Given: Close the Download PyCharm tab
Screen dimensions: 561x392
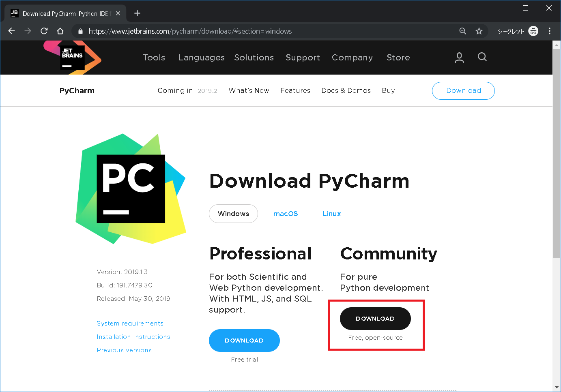Looking at the screenshot, I should pyautogui.click(x=118, y=13).
